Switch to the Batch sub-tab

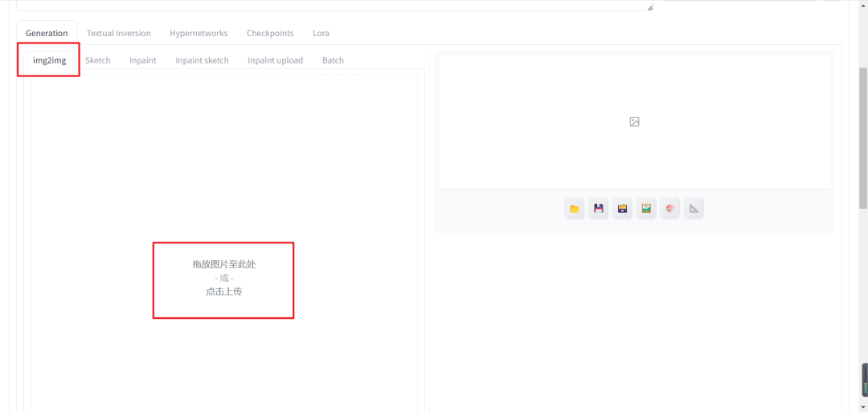(333, 60)
